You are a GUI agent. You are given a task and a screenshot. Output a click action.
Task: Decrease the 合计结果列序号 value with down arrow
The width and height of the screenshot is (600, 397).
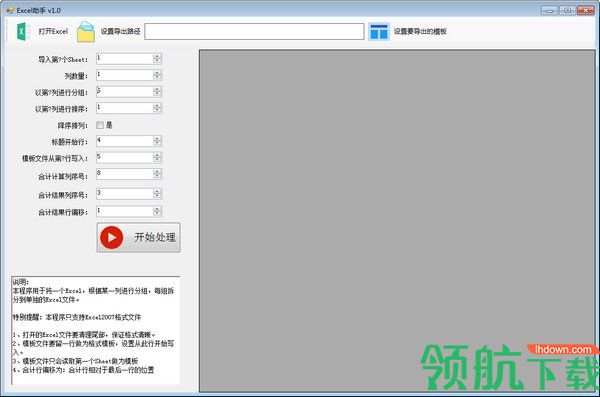coord(157,196)
